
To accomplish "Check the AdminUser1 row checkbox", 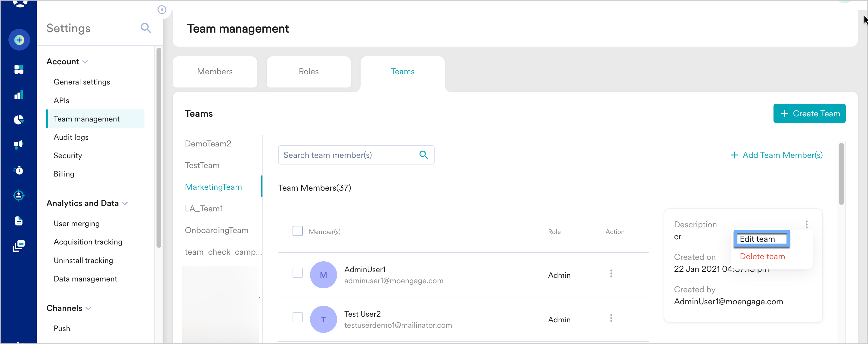I will 297,273.
